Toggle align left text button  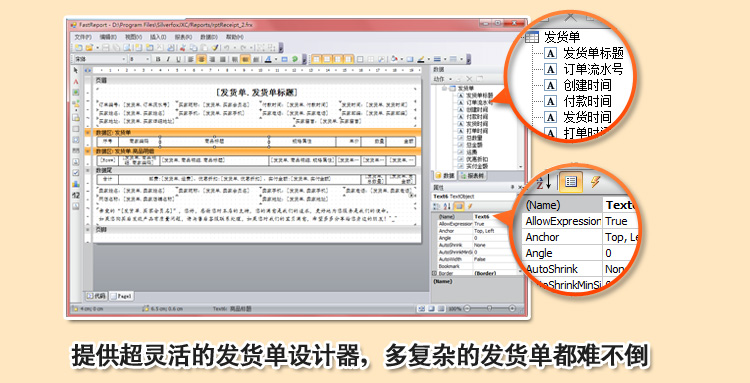(x=190, y=59)
